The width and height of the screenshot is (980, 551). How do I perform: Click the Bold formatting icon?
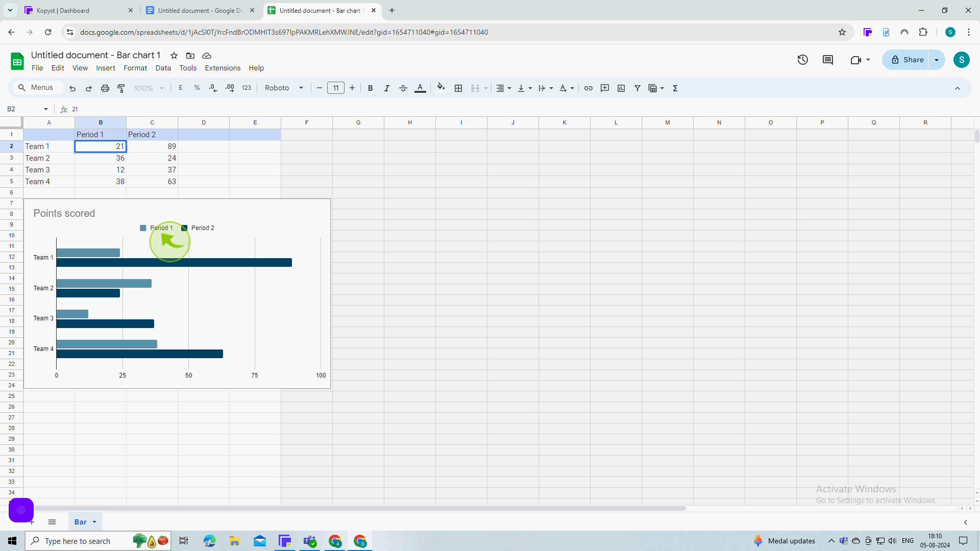tap(370, 88)
